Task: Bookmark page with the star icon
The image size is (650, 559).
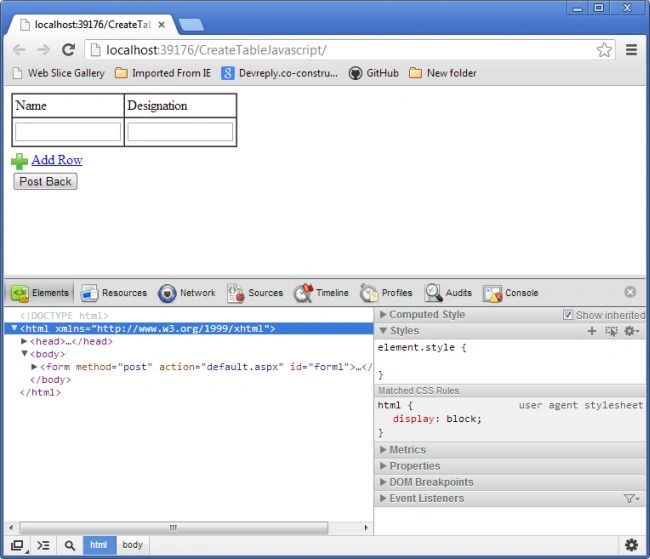Action: (604, 50)
